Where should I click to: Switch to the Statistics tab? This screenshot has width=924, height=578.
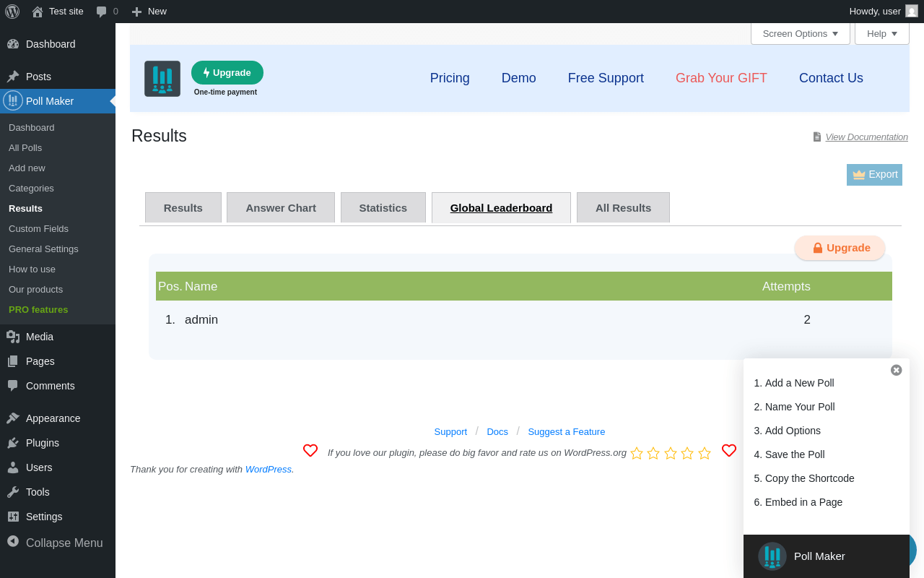click(383, 208)
